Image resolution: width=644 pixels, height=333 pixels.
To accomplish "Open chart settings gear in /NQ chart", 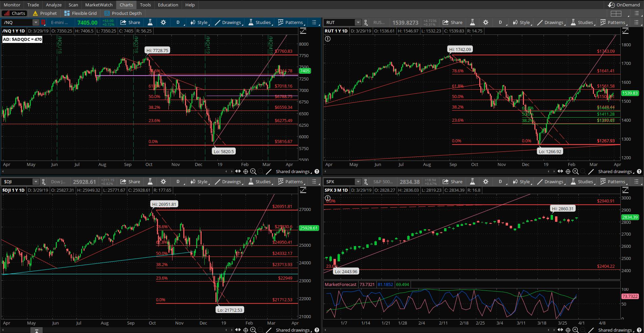I will pos(163,22).
